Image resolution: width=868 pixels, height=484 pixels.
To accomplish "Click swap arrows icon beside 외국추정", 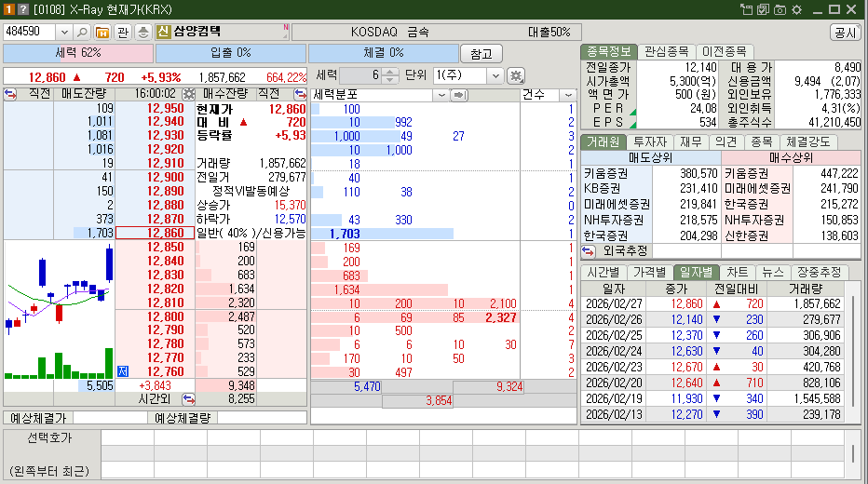I will pos(588,251).
